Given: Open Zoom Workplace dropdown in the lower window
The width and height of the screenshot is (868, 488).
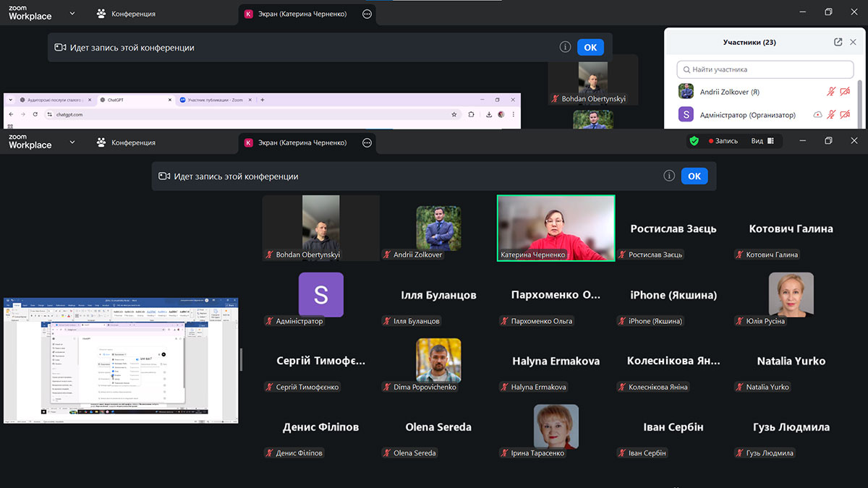Looking at the screenshot, I should click(x=72, y=142).
